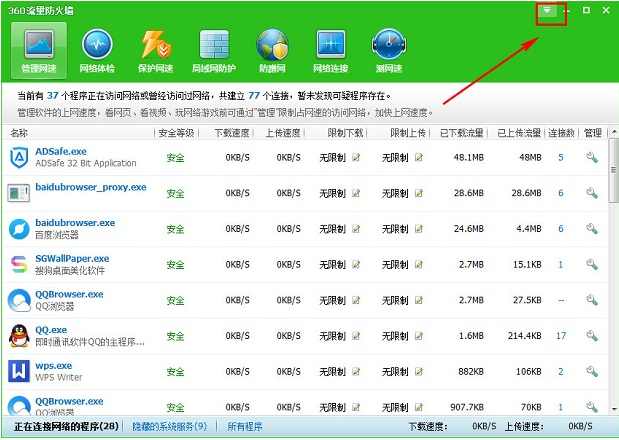619x440 pixels.
Task: Launch the 测网速 speed test icon
Action: (x=388, y=50)
